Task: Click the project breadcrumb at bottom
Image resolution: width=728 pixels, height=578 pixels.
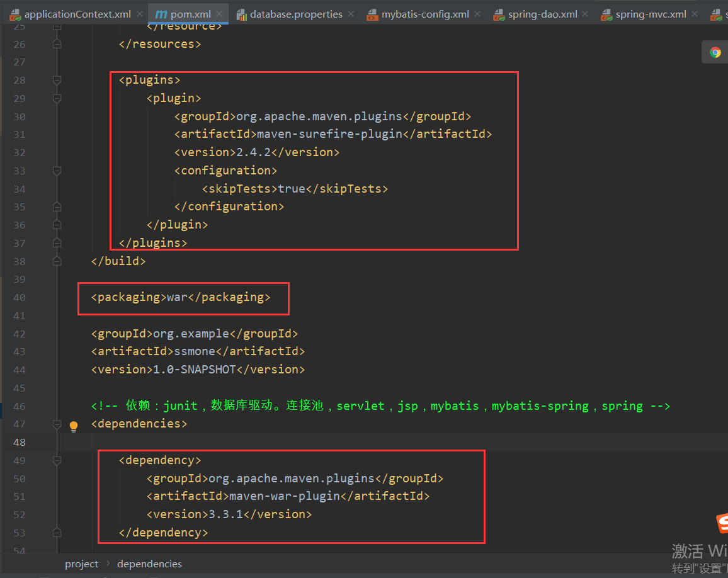Action: pyautogui.click(x=81, y=564)
